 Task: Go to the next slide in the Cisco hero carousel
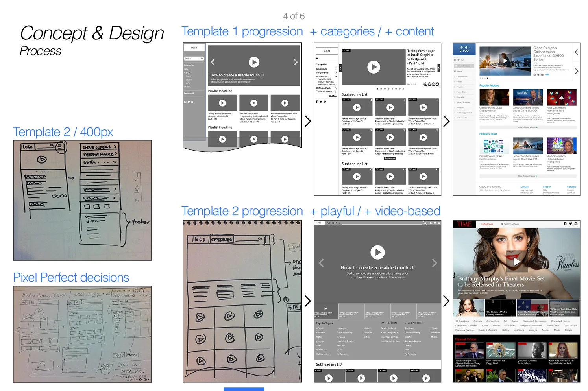tap(576, 71)
